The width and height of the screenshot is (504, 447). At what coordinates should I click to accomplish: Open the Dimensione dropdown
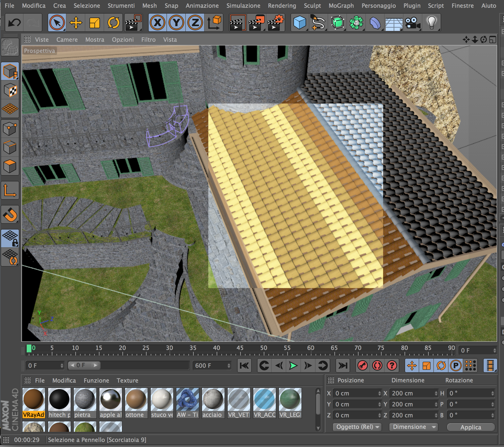(414, 427)
